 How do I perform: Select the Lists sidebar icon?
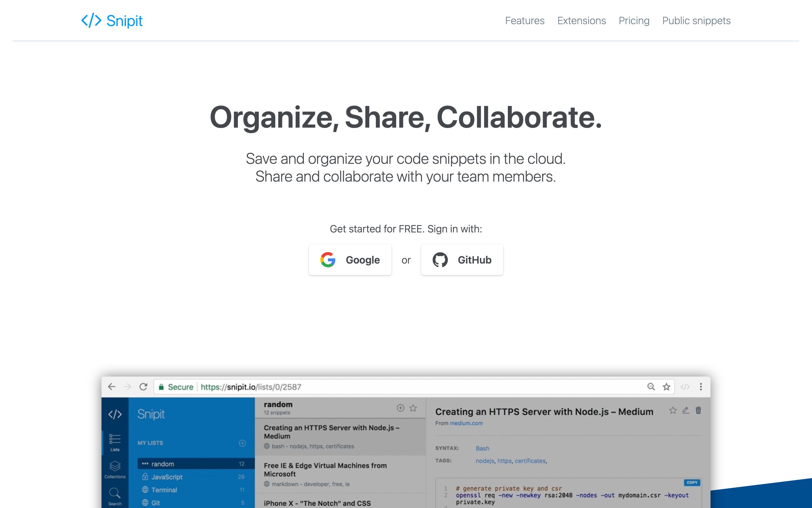[115, 443]
